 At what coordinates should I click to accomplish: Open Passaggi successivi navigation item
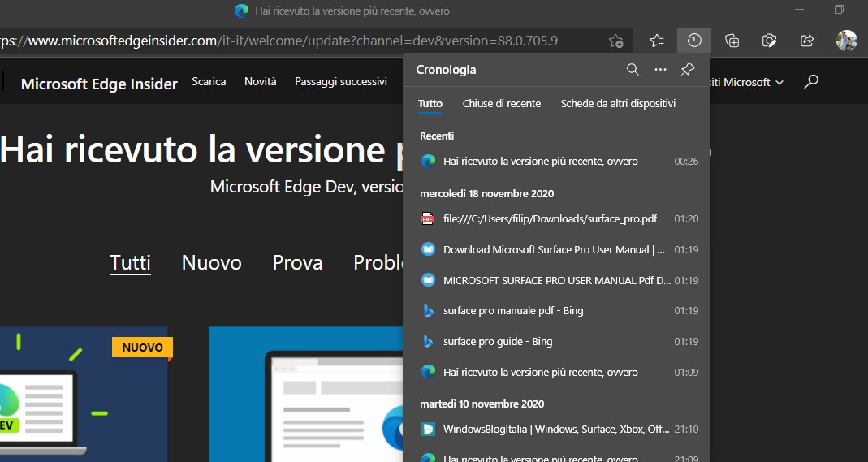tap(340, 81)
